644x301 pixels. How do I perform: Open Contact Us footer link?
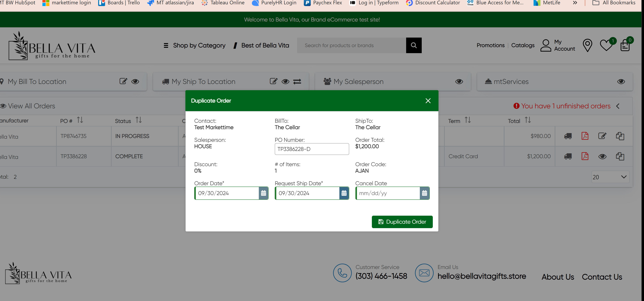click(x=602, y=277)
